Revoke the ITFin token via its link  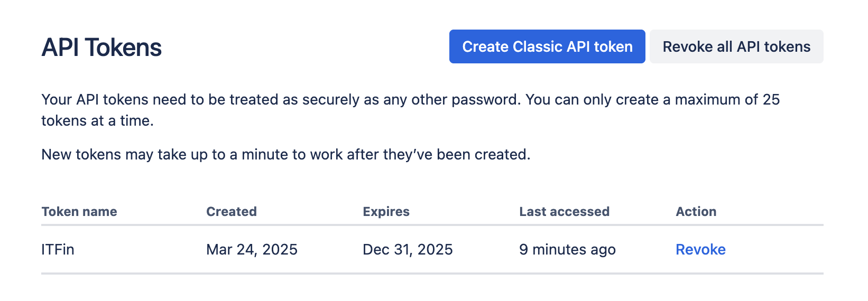(700, 249)
